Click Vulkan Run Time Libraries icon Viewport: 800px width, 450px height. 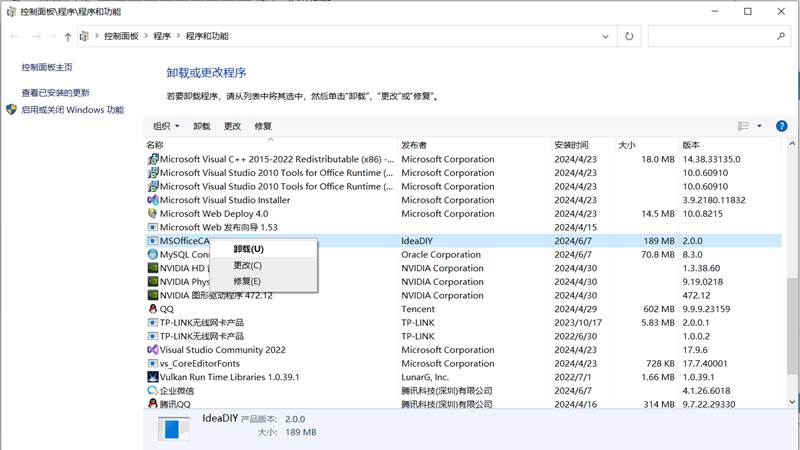pyautogui.click(x=153, y=377)
